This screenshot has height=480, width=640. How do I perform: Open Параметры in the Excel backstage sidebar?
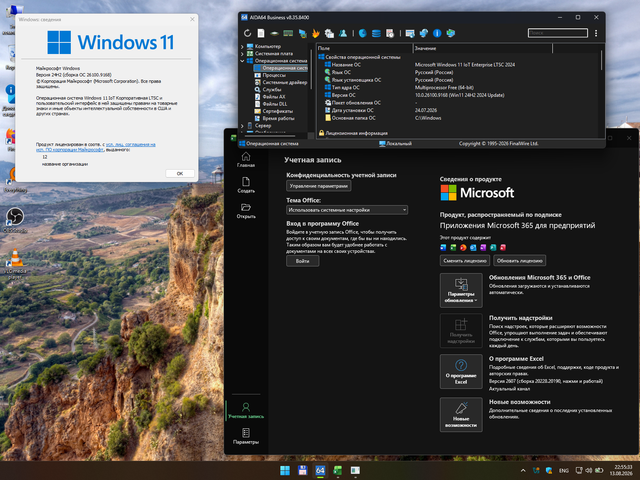[x=246, y=436]
